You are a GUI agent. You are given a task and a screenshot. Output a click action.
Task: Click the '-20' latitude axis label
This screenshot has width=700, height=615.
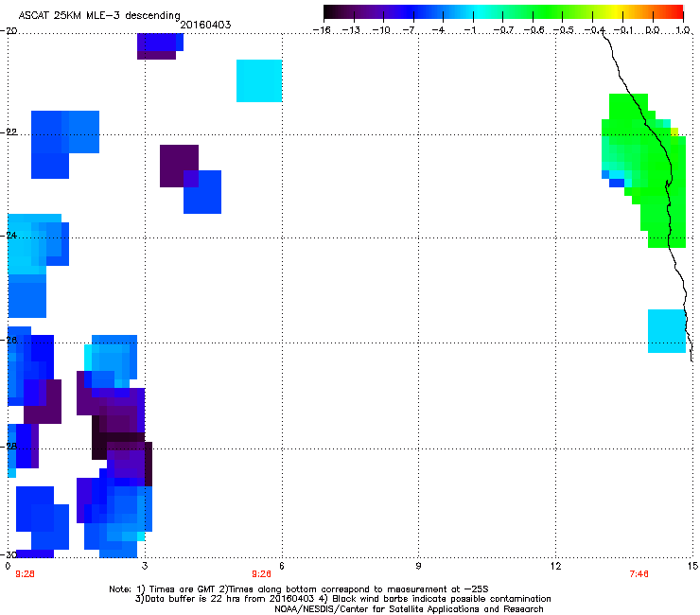(x=9, y=31)
